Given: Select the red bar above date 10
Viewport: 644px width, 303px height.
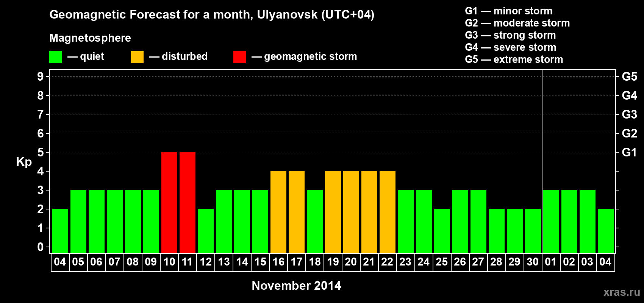Looking at the screenshot, I should 169,202.
